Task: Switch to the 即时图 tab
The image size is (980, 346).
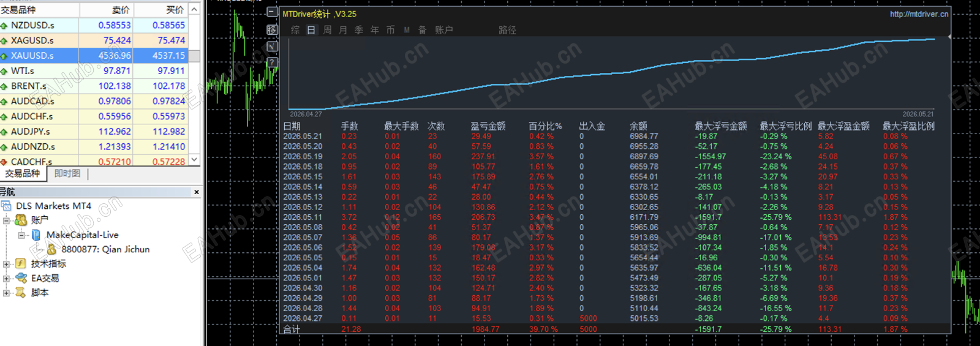Action: pyautogui.click(x=67, y=174)
